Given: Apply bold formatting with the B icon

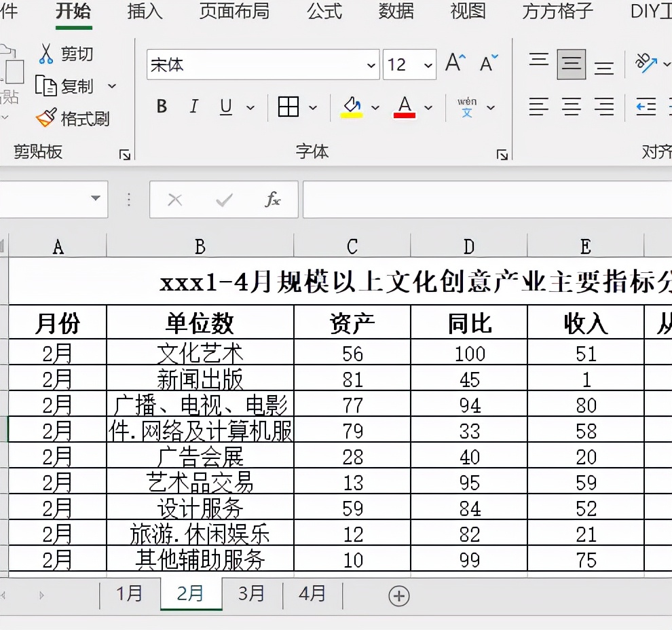Looking at the screenshot, I should click(x=162, y=106).
